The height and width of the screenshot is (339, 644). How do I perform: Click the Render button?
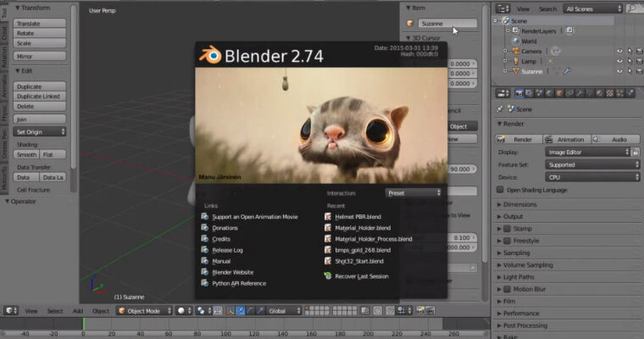pos(519,139)
